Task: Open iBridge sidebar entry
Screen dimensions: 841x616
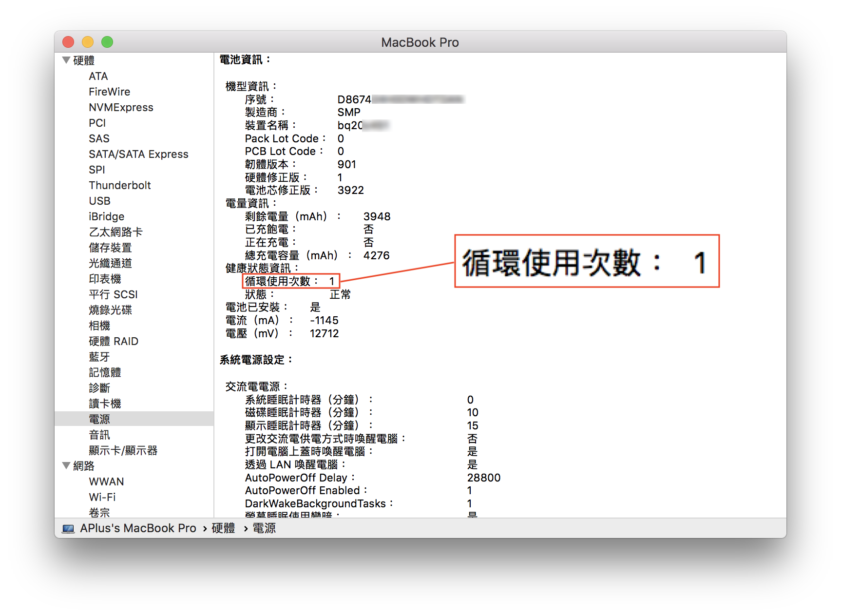Action: [x=106, y=216]
